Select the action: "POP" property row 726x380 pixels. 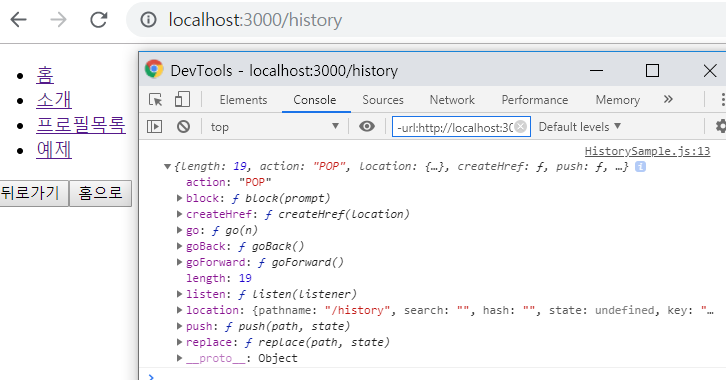[229, 182]
